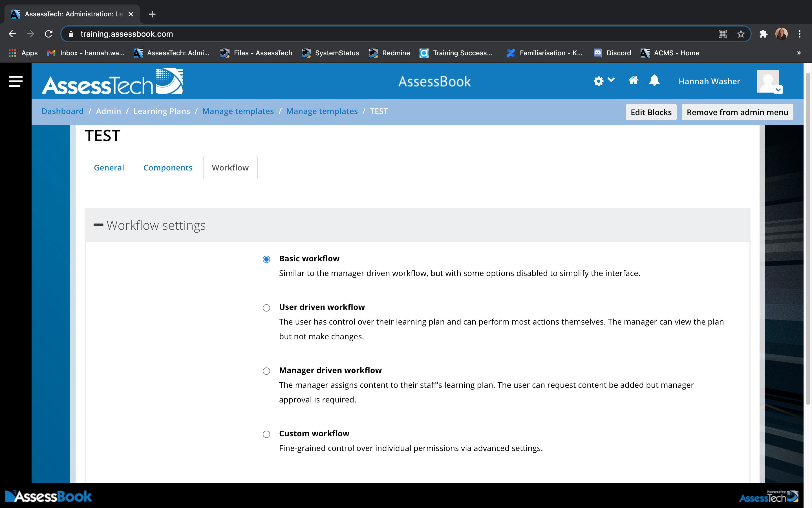Go forward in browser history
Image resolution: width=812 pixels, height=508 pixels.
(30, 34)
